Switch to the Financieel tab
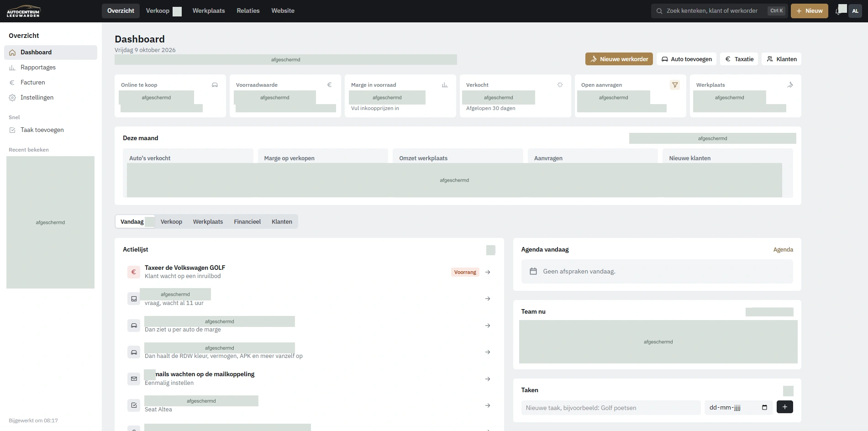Image resolution: width=868 pixels, height=431 pixels. [247, 222]
